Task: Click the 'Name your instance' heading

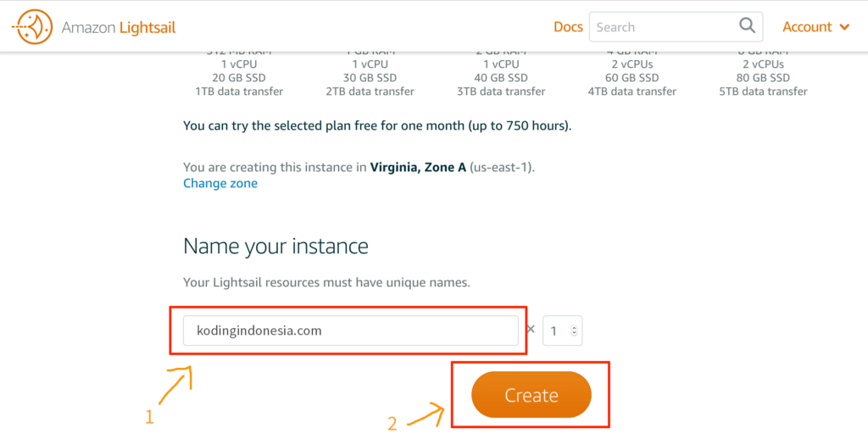Action: 275,247
